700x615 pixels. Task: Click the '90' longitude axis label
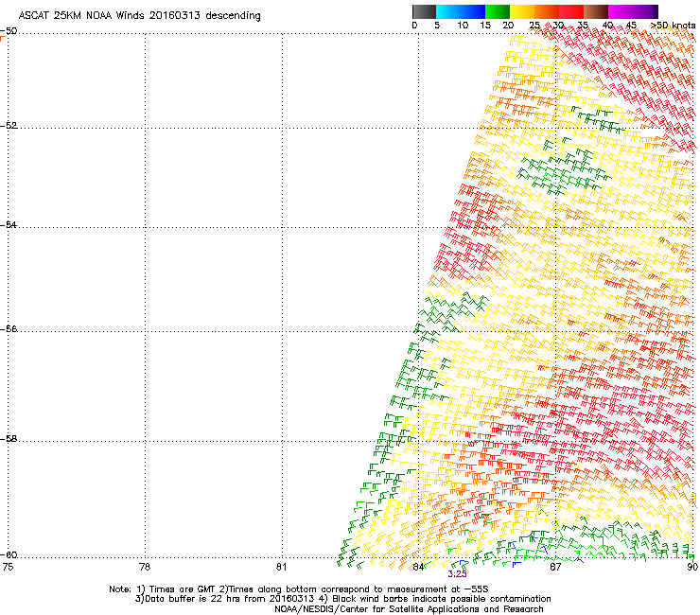pos(692,567)
